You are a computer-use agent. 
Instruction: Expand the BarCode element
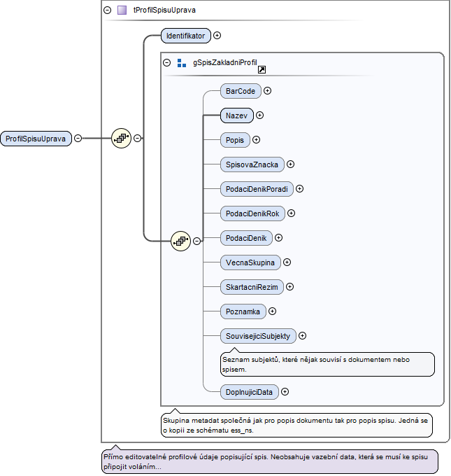268,91
